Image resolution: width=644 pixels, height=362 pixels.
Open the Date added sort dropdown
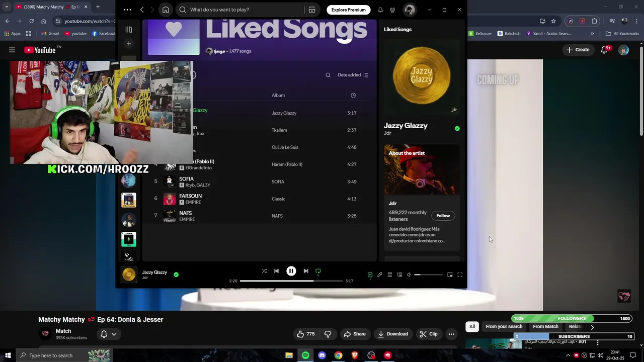(353, 75)
